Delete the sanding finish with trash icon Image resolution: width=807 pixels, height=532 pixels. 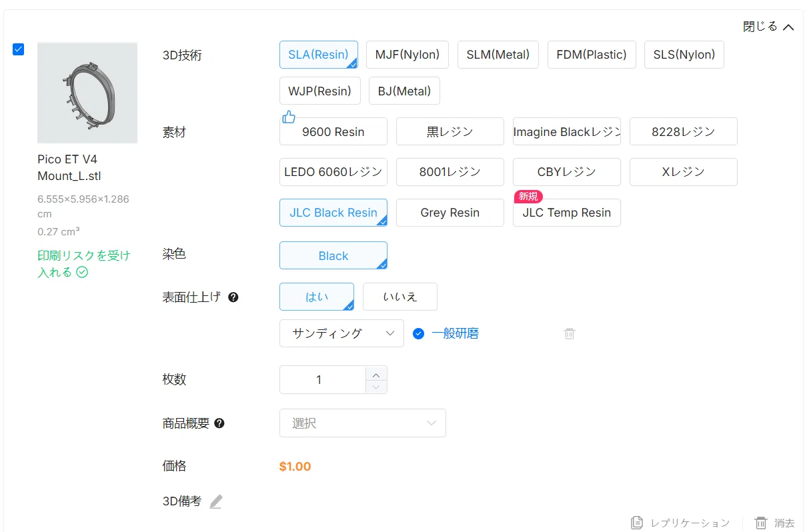(x=570, y=333)
